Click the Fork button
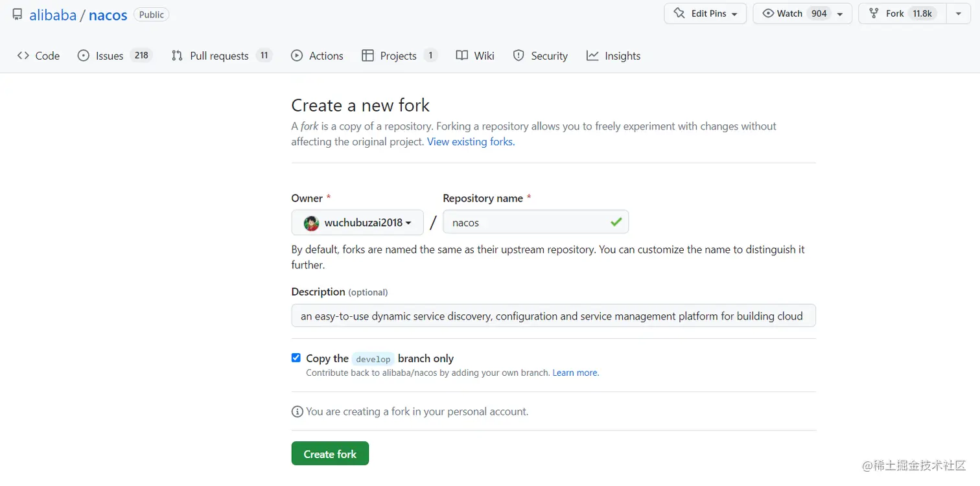Viewport: 980px width, 486px height. [902, 14]
